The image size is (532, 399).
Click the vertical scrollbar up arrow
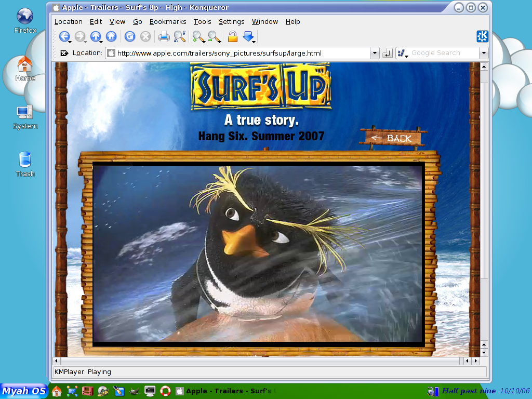point(484,66)
